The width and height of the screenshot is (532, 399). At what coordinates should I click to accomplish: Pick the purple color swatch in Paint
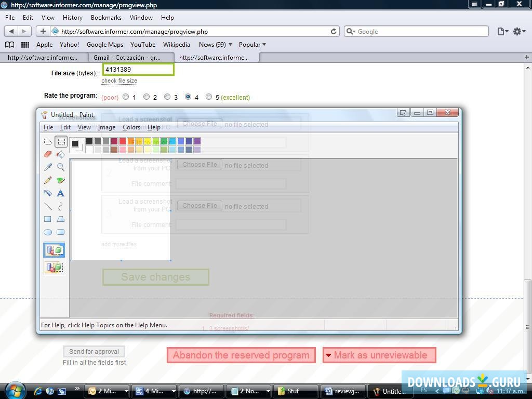pyautogui.click(x=197, y=141)
